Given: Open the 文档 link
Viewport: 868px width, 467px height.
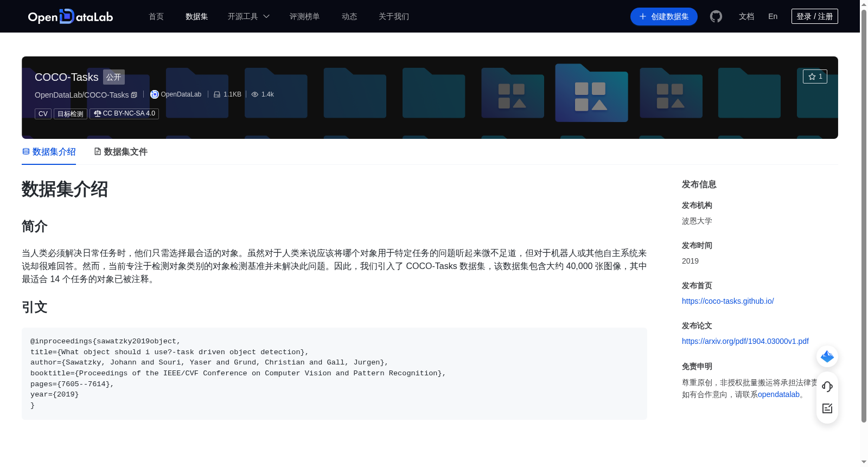Looking at the screenshot, I should pos(746,16).
